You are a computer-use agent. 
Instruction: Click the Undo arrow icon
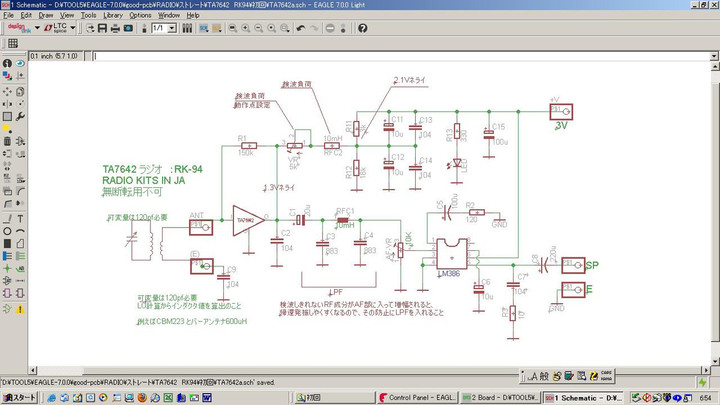[x=302, y=28]
